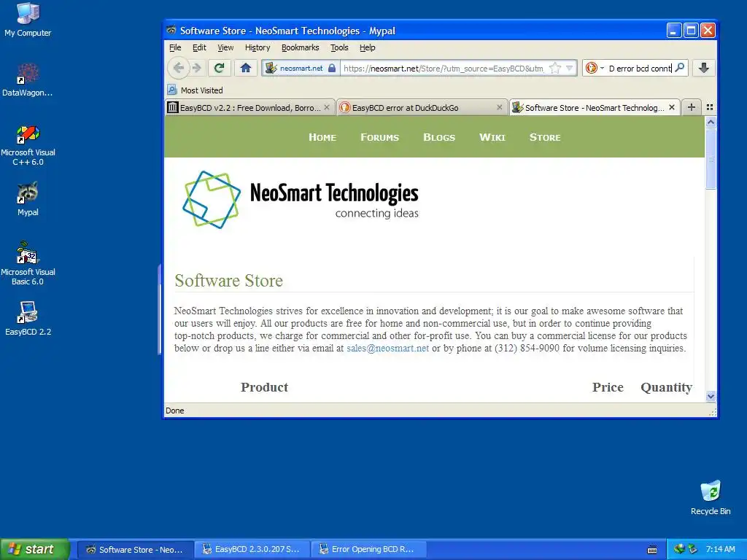The image size is (747, 560).
Task: Click the Quantity column header
Action: [666, 388]
